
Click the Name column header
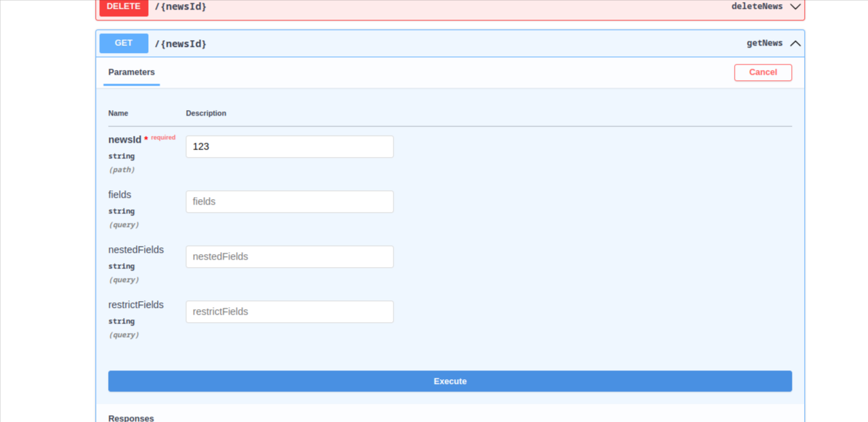118,113
